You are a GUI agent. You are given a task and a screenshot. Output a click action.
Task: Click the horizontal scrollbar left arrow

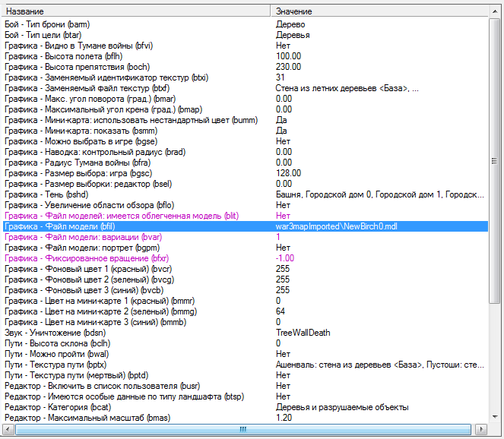pos(8,429)
